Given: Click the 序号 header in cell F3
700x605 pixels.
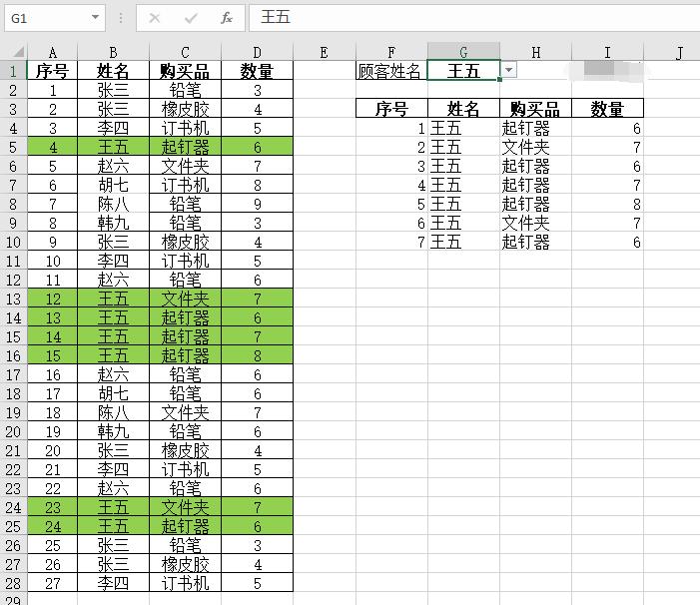Looking at the screenshot, I should click(391, 109).
